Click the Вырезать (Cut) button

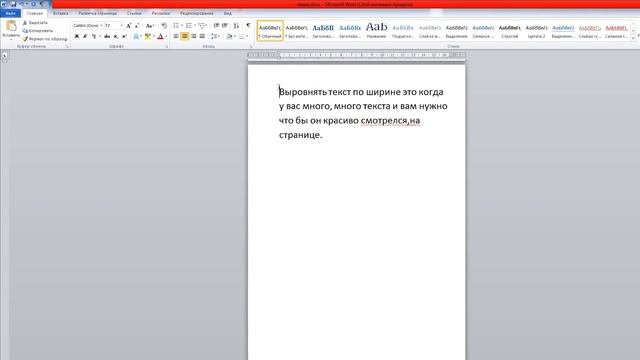pyautogui.click(x=35, y=23)
